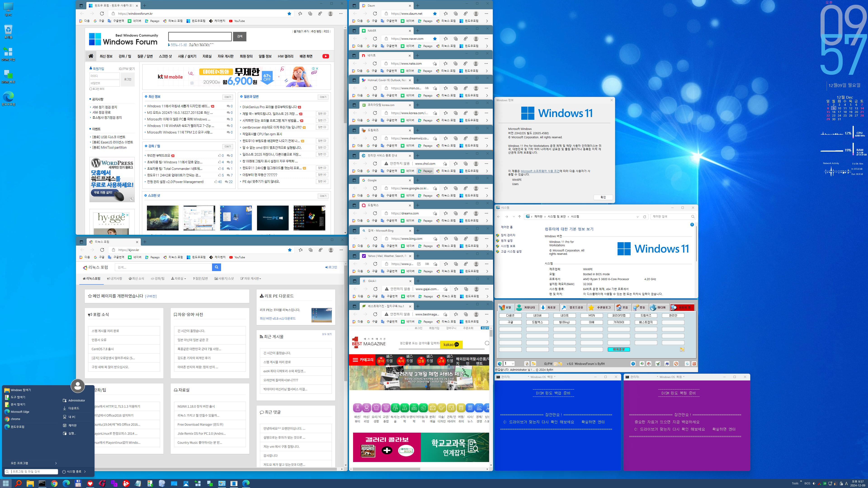Click the up arrow in the 시스템 window
Image resolution: width=868 pixels, height=488 pixels.
[519, 217]
